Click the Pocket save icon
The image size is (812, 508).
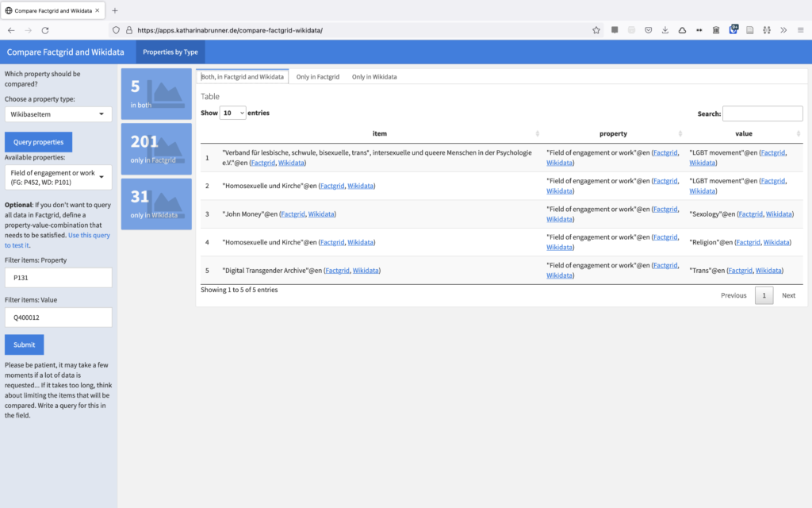648,30
